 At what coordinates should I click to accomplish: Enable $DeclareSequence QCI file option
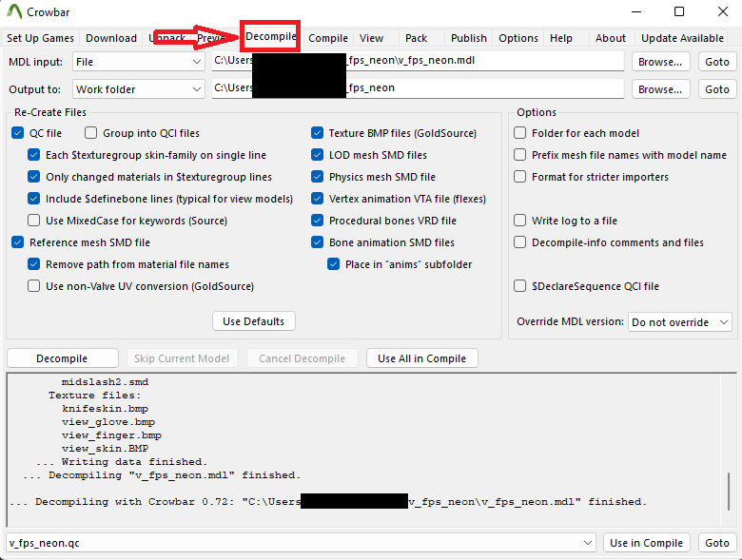519,286
